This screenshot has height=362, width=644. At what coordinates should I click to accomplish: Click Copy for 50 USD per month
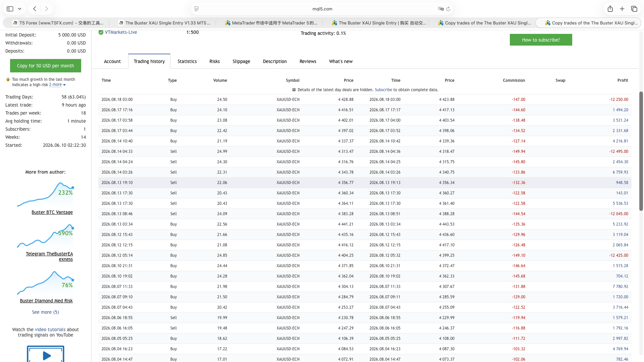(x=46, y=66)
